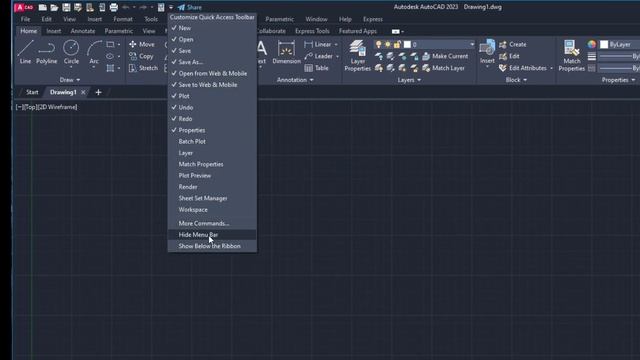640x360 pixels.
Task: Expand the Properties panel
Action: point(618,80)
